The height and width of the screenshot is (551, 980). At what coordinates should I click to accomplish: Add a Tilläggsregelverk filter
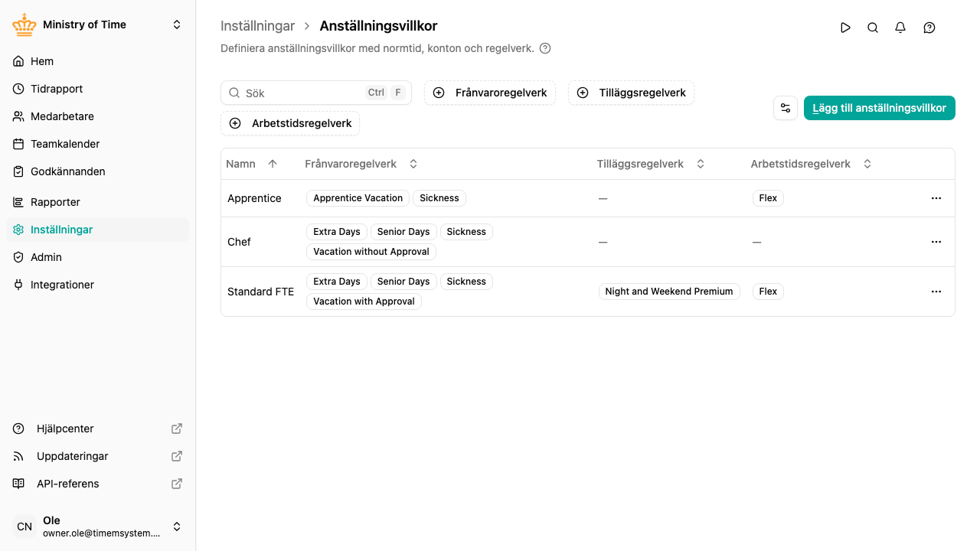[x=631, y=93]
